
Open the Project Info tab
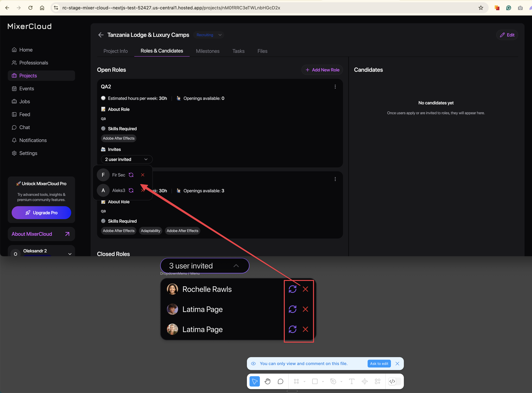(x=116, y=51)
